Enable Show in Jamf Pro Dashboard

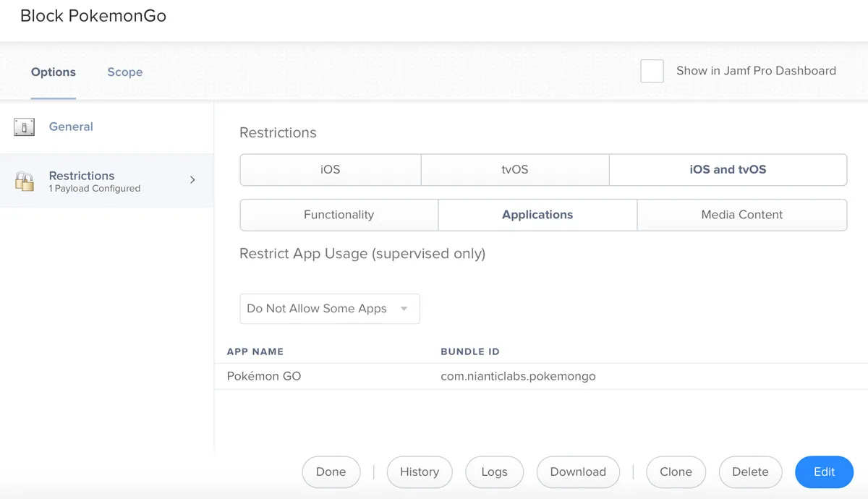(652, 71)
